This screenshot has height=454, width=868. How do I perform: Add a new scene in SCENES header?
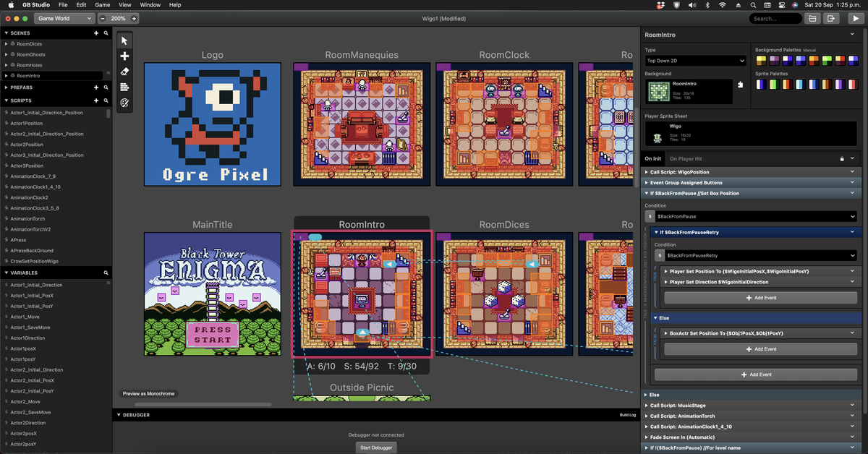(x=96, y=33)
